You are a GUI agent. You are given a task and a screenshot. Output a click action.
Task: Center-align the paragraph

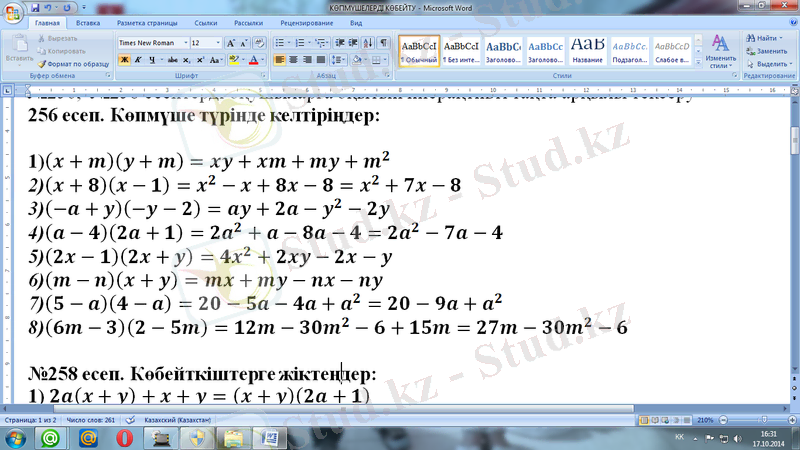coord(294,60)
